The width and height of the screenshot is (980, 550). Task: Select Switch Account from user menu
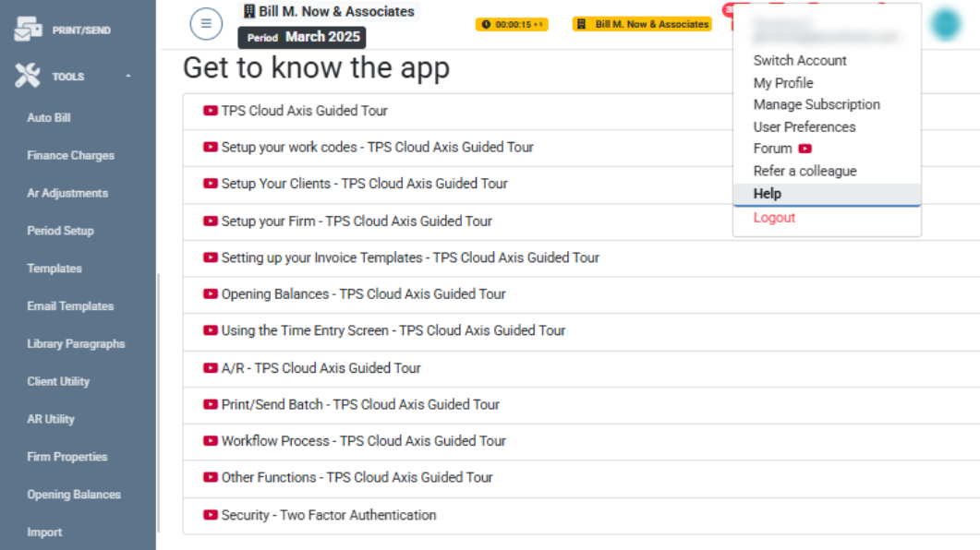799,61
